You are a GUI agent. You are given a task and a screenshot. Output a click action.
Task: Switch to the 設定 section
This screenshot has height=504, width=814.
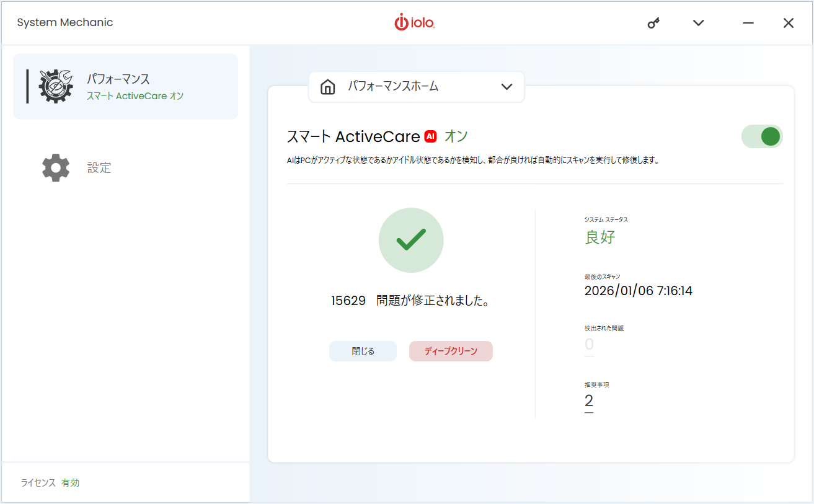(99, 167)
